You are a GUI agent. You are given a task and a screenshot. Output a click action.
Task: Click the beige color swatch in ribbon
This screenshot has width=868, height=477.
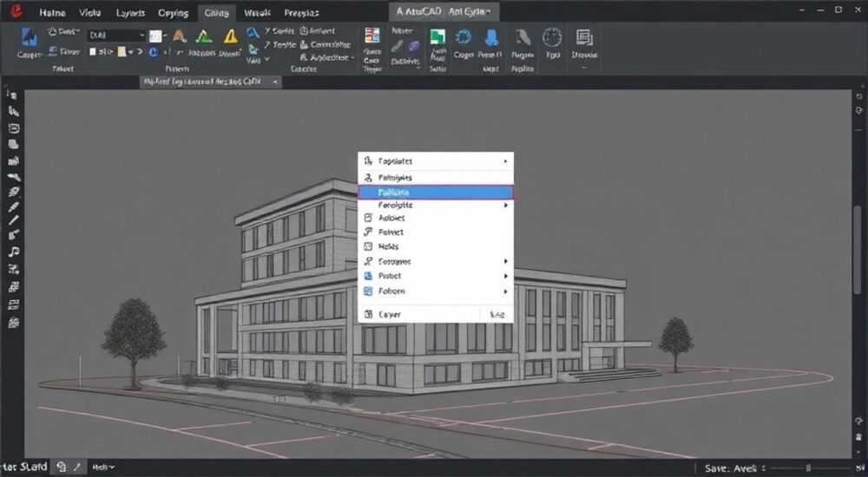point(122,52)
